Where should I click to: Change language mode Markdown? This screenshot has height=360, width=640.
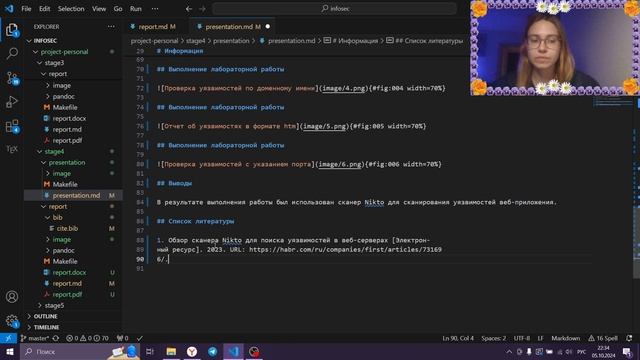[x=565, y=338]
